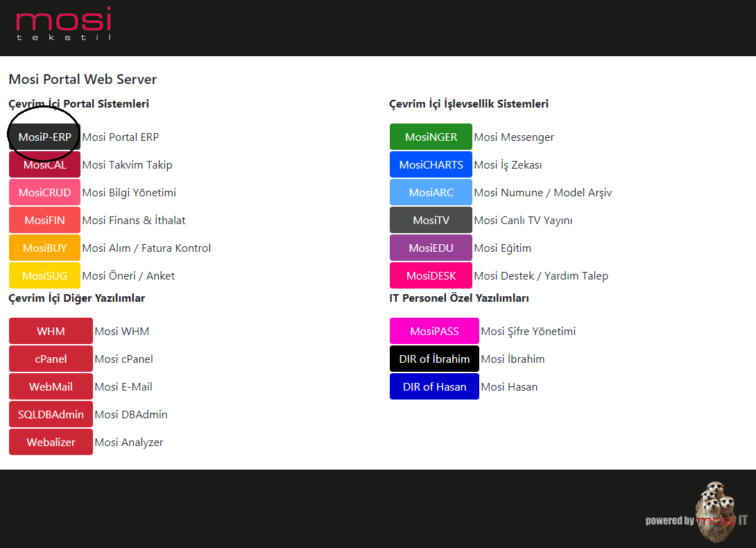Click 'Mosi Numune / Model Arşiv' text
This screenshot has height=548, width=756.
(543, 192)
